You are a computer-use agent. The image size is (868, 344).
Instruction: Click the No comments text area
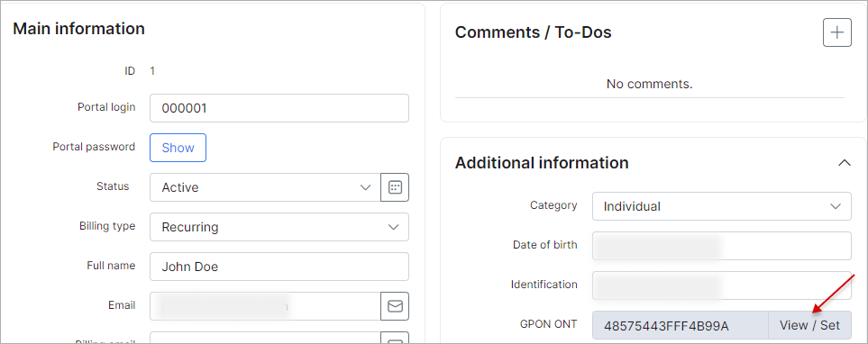pos(649,84)
